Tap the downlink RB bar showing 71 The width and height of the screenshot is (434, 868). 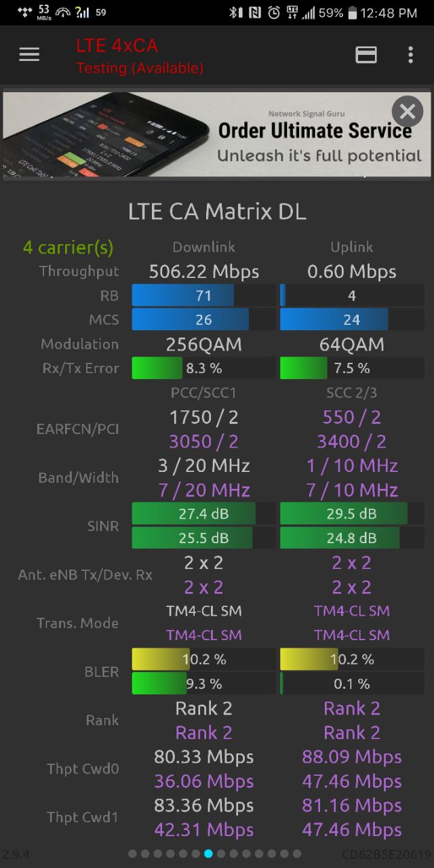(x=203, y=296)
